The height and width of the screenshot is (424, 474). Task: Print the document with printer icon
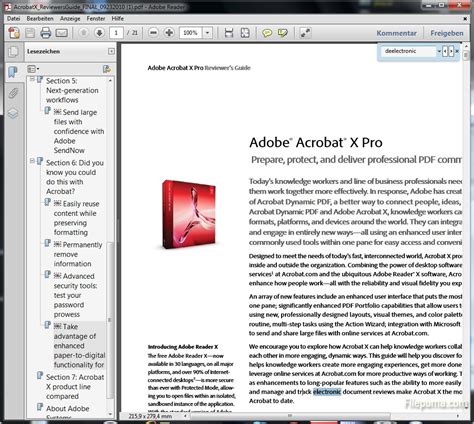46,33
